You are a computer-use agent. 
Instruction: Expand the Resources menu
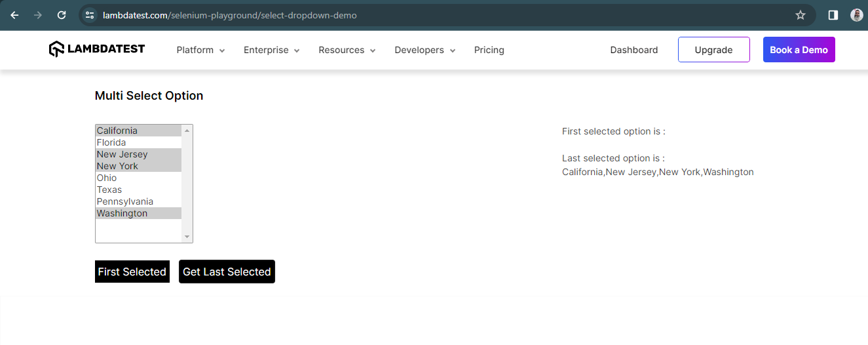347,50
